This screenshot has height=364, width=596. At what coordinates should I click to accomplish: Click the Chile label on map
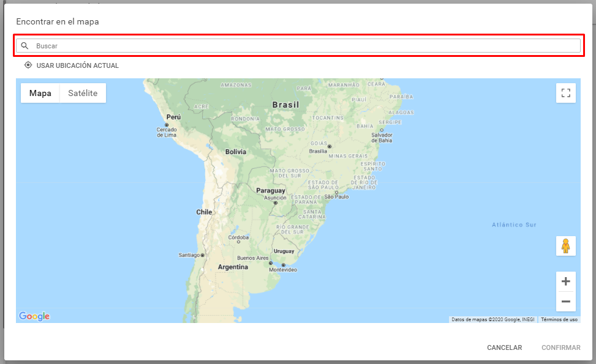[204, 212]
